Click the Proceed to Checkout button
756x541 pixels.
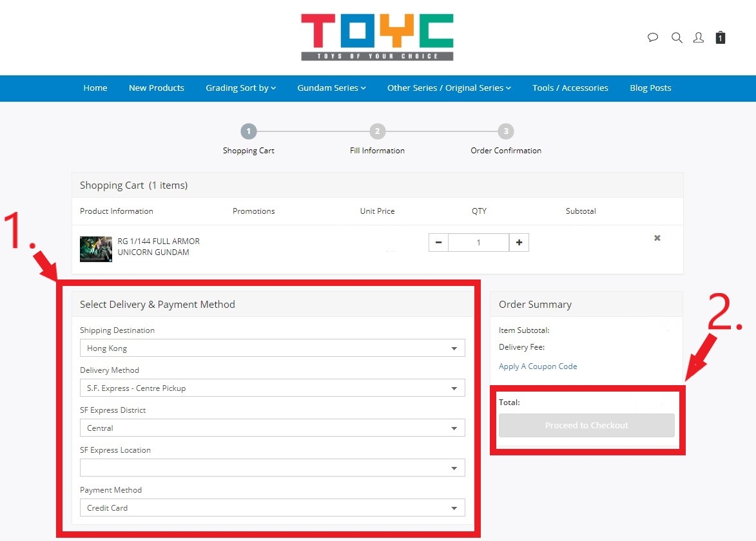pyautogui.click(x=586, y=426)
